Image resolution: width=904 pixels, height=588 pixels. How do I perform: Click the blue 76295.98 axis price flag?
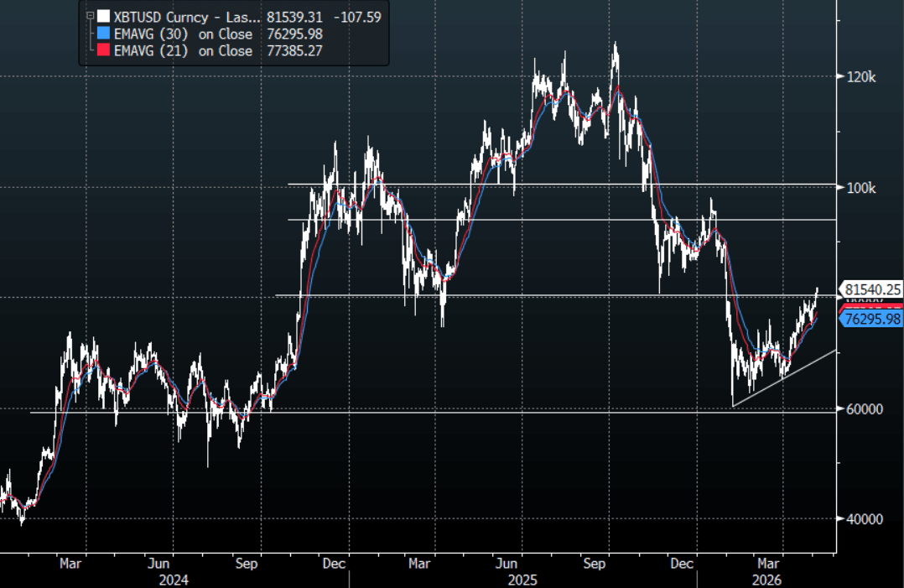[871, 319]
